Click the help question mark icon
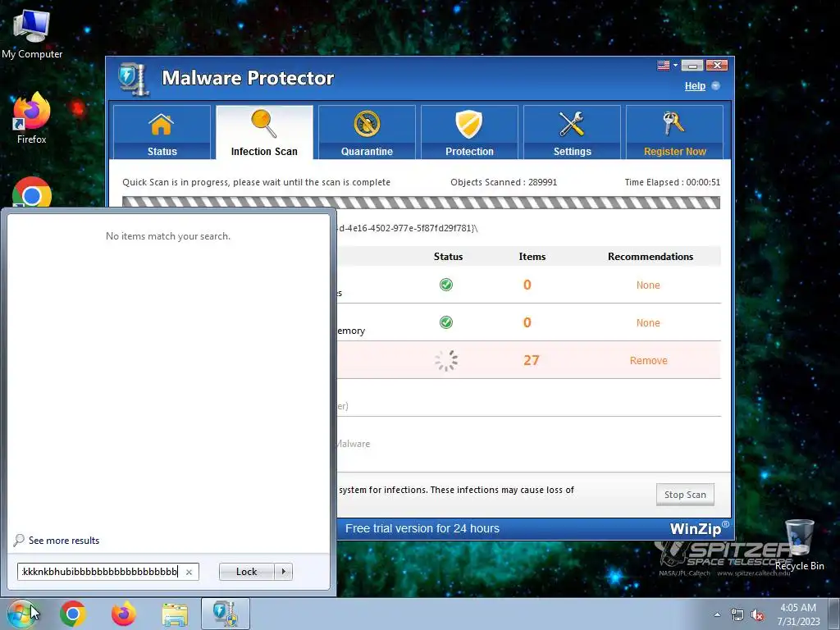 coord(715,85)
